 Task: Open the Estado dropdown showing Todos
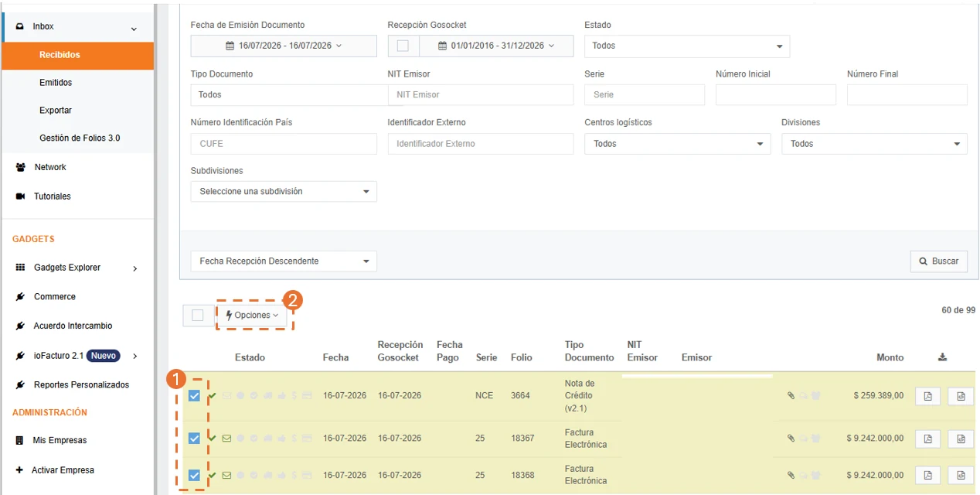click(687, 46)
